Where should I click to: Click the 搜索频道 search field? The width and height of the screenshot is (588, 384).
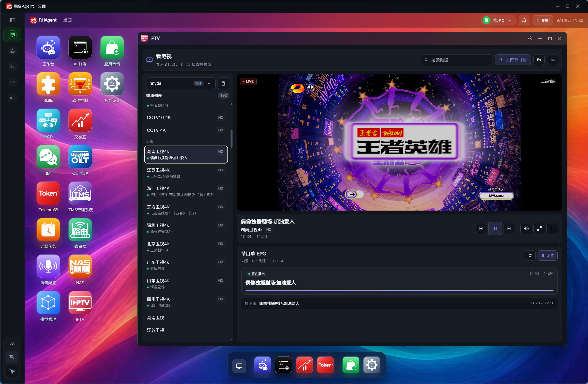pos(456,60)
